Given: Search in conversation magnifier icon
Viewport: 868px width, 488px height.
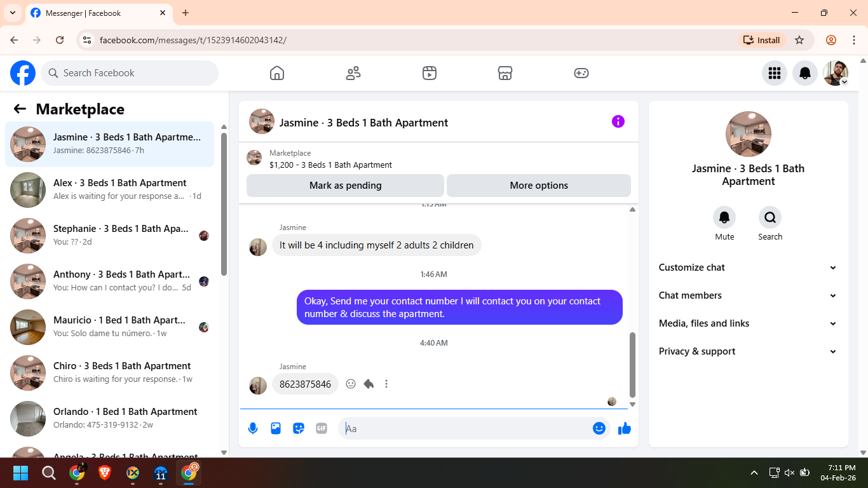Looking at the screenshot, I should pos(770,217).
